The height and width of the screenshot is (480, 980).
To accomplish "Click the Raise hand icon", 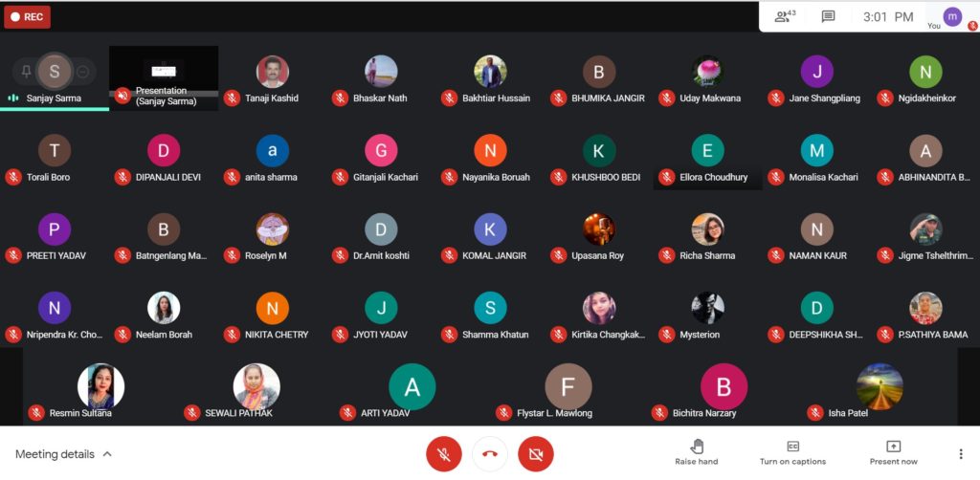I will coord(697,447).
